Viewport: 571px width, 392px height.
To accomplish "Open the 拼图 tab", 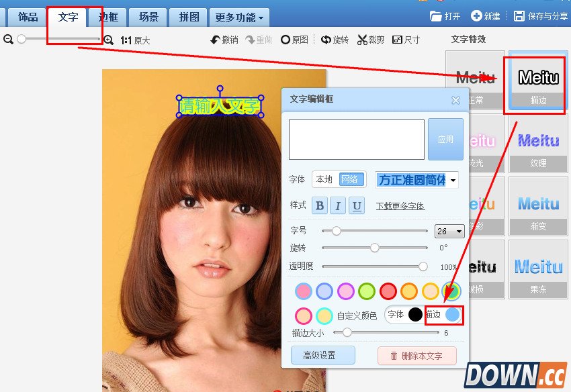I will pos(188,17).
